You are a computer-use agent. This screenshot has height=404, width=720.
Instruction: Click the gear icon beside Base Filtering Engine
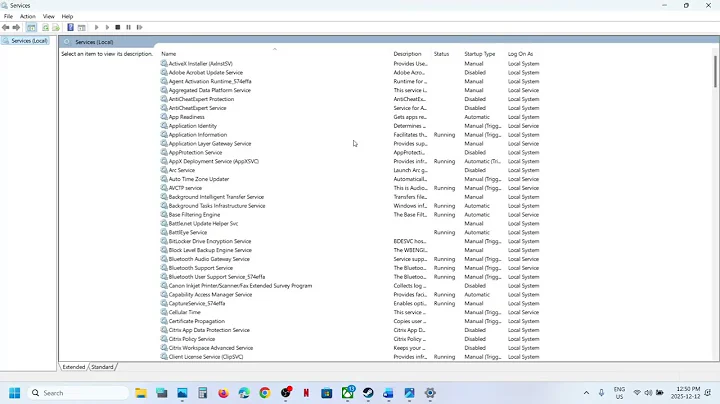164,214
